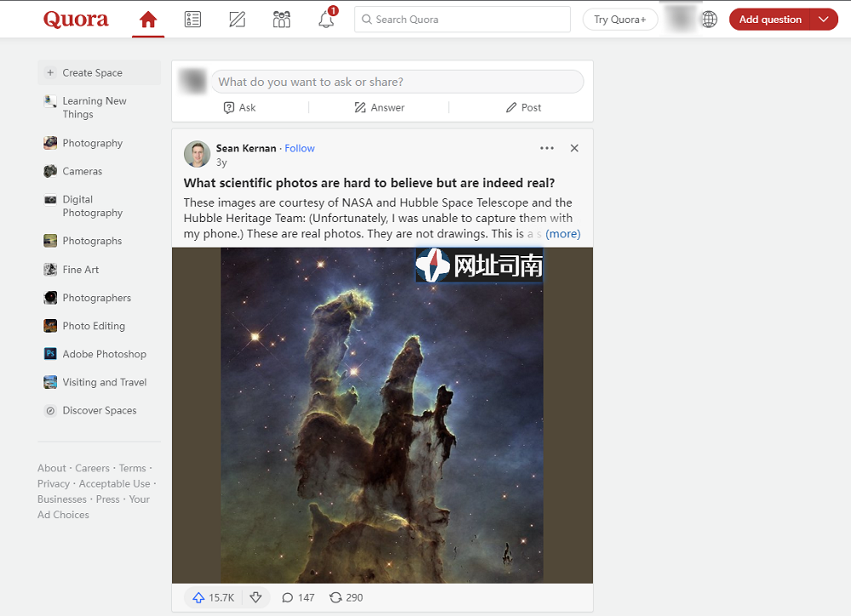Screen dimensions: 851x616
Task: Open the Your Ad Choices footer link
Action: point(94,507)
